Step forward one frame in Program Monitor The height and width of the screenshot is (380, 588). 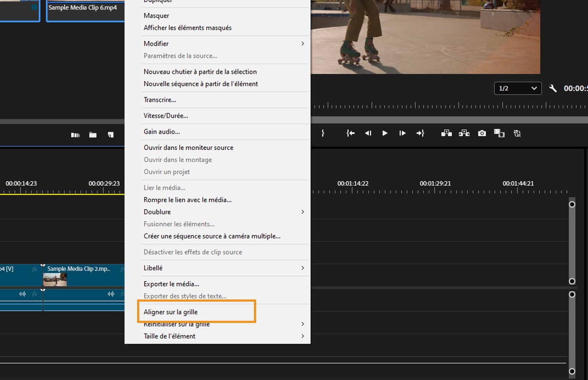(x=402, y=133)
